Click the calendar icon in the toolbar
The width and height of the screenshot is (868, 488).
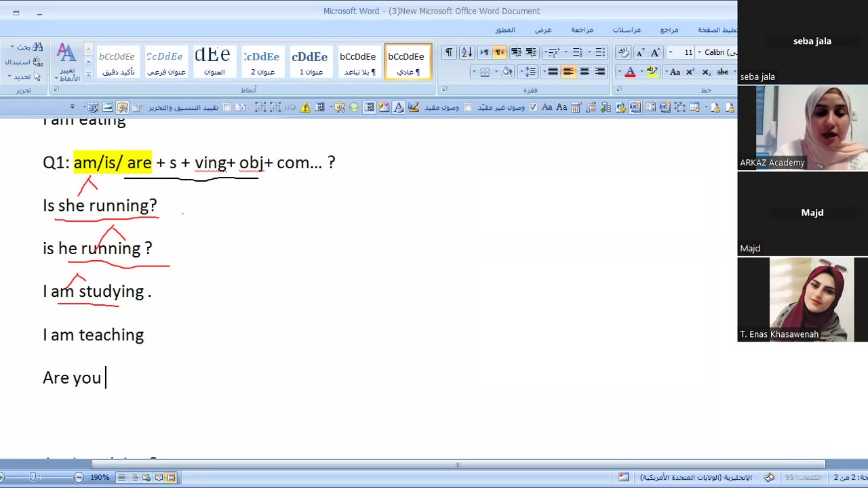tap(576, 107)
